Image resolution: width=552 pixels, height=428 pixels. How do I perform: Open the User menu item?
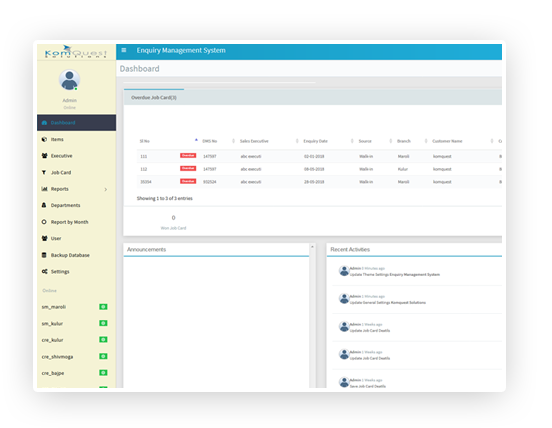pyautogui.click(x=76, y=238)
